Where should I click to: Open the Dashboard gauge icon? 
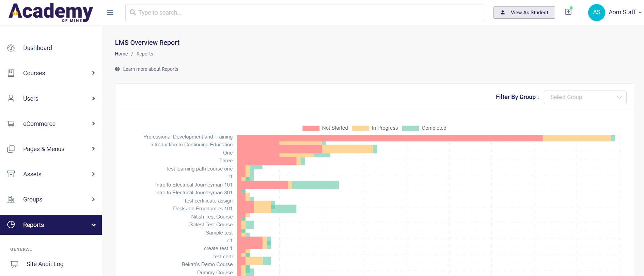[11, 48]
